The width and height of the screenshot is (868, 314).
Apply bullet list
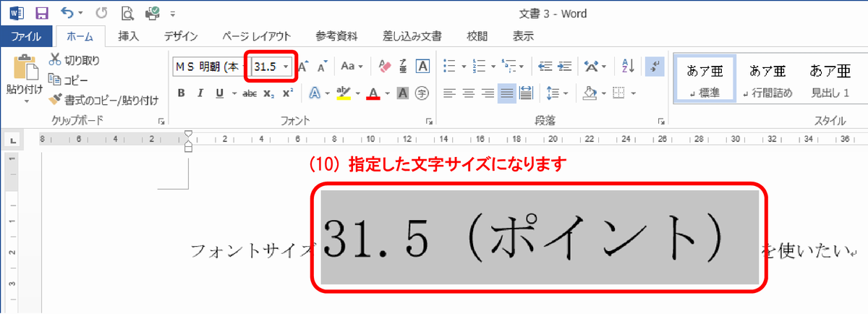pos(450,66)
